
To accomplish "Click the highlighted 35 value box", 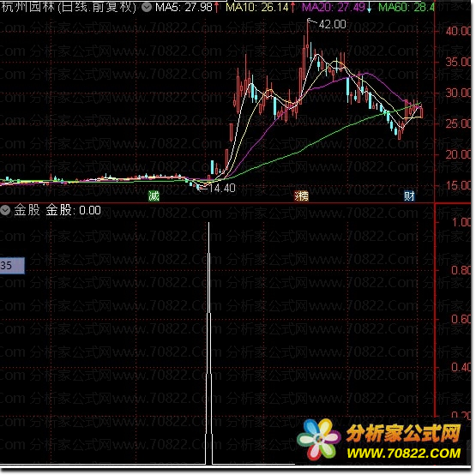I will (12, 266).
